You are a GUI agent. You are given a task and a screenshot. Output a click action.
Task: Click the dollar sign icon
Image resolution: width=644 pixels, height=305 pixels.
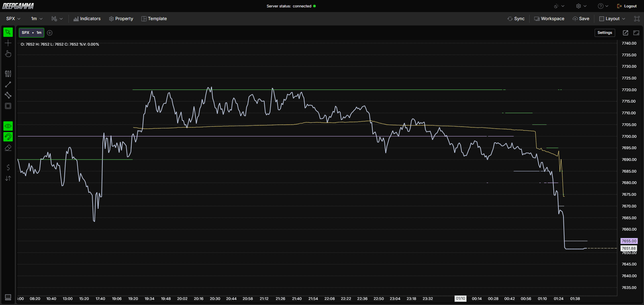click(x=8, y=167)
